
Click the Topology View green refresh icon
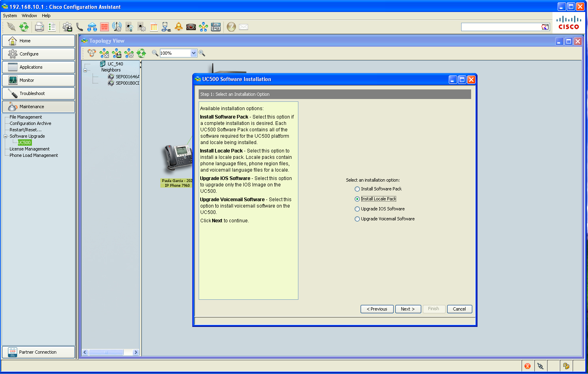141,53
